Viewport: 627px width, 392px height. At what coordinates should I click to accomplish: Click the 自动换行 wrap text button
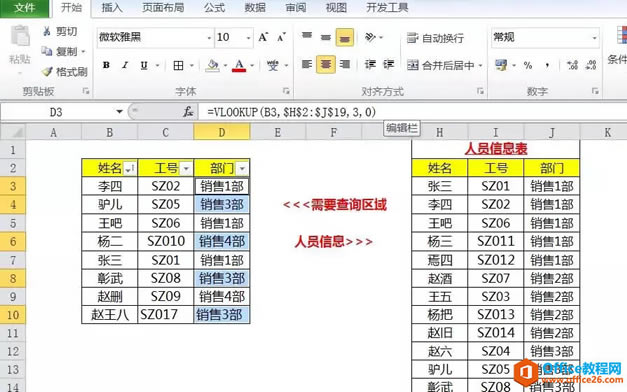pos(435,38)
